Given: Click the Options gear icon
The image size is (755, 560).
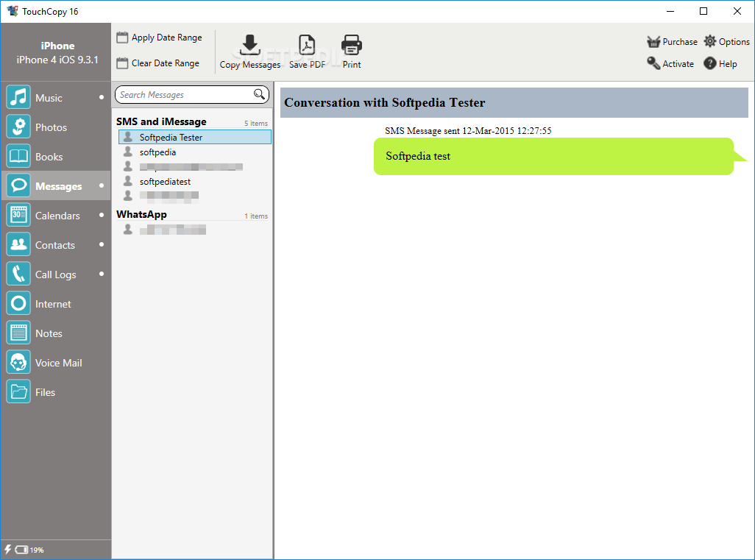Looking at the screenshot, I should coord(709,41).
